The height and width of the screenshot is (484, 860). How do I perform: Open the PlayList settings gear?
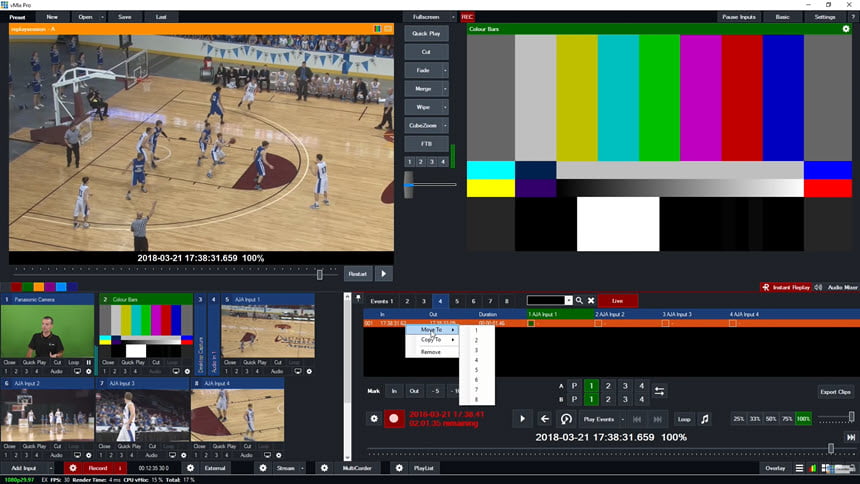coord(399,468)
